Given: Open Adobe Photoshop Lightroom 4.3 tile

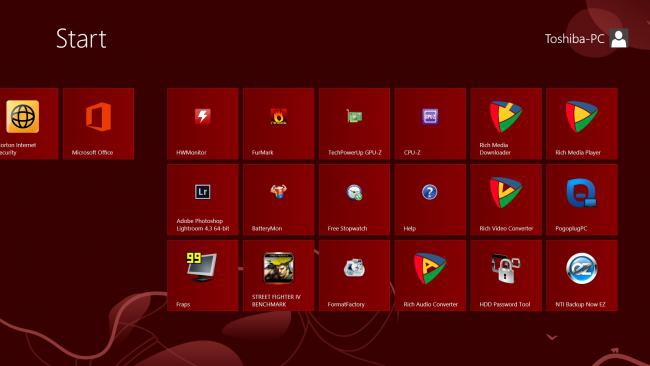Looking at the screenshot, I should [x=203, y=200].
